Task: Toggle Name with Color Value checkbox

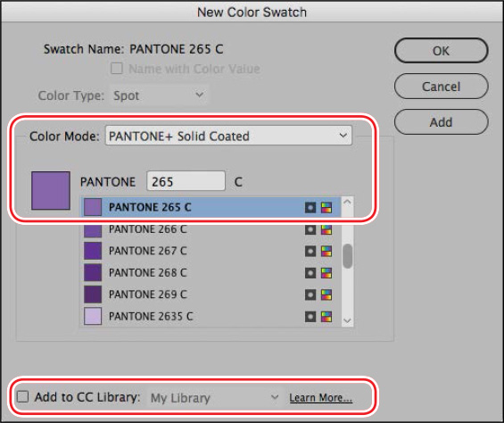Action: point(117,68)
